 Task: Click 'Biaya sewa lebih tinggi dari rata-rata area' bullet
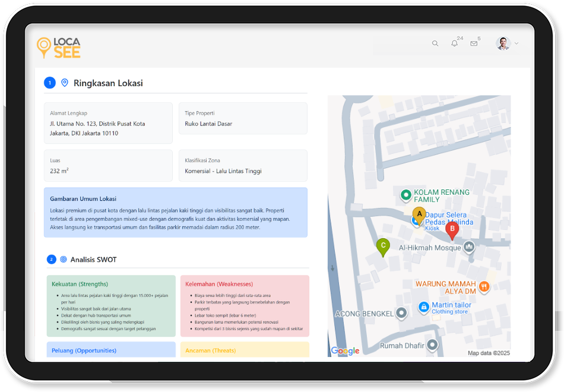(233, 296)
